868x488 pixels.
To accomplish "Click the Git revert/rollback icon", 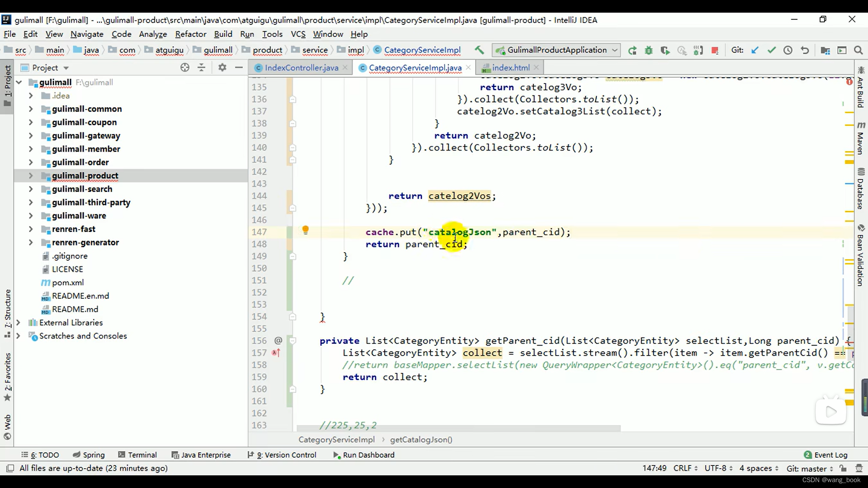I will pyautogui.click(x=805, y=50).
